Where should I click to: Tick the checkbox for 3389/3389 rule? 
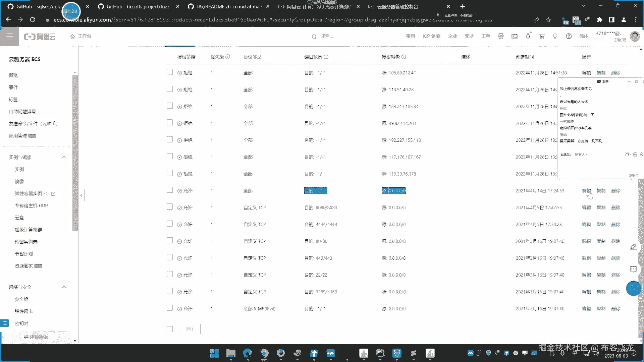(x=170, y=291)
